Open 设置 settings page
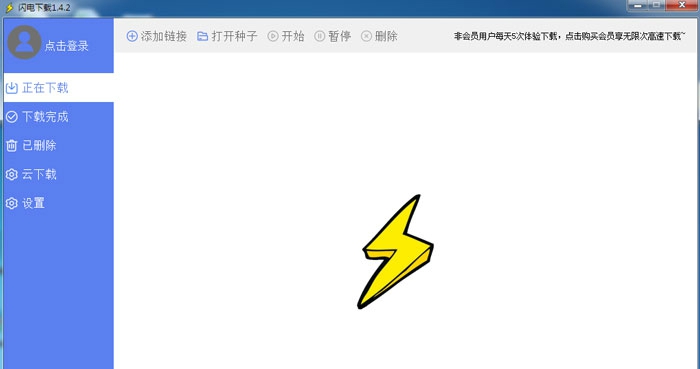This screenshot has height=369, width=700. point(58,203)
